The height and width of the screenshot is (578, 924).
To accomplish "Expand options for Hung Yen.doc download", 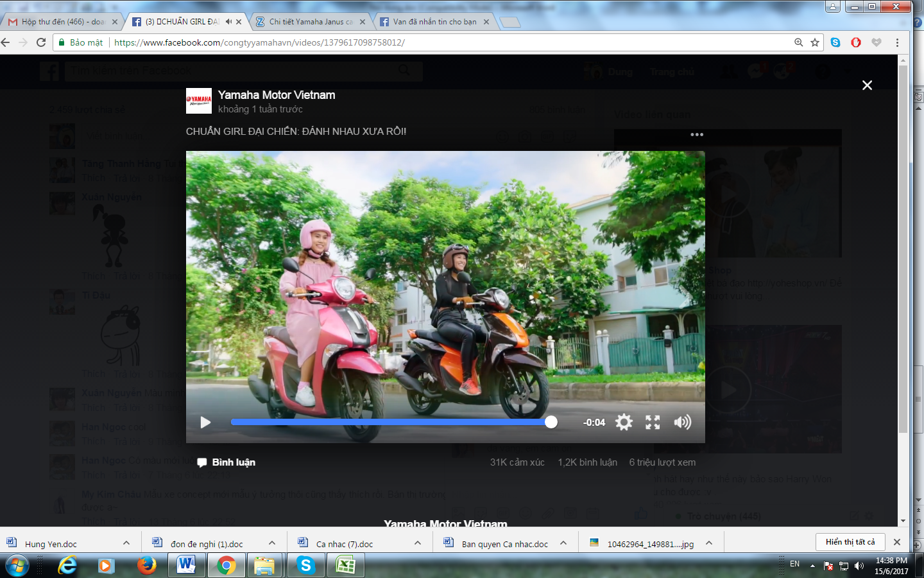I will click(x=126, y=543).
